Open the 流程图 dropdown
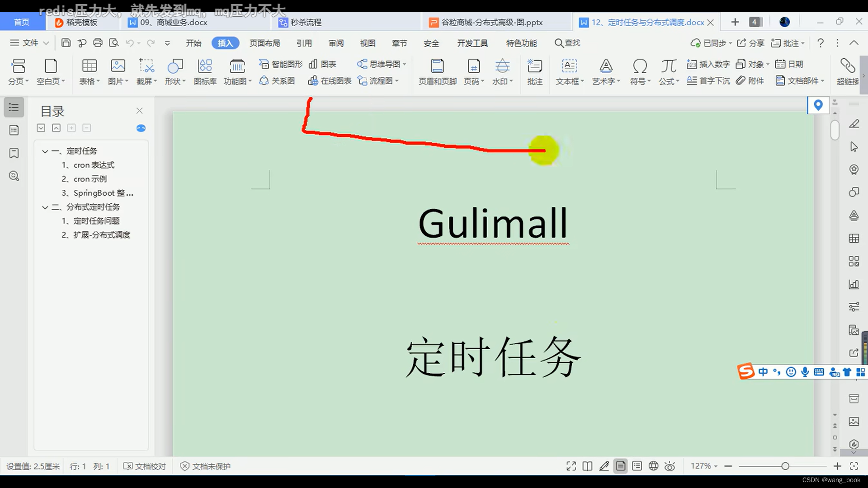 point(378,81)
